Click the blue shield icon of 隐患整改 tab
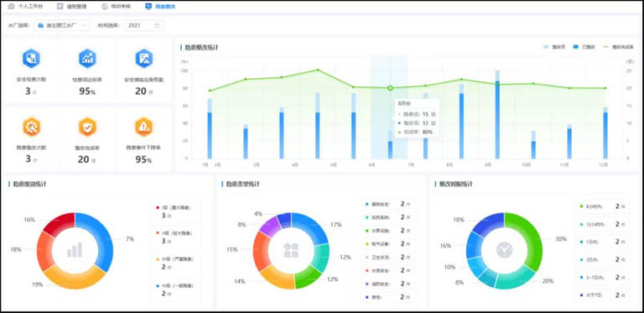The image size is (644, 313). 148,7
